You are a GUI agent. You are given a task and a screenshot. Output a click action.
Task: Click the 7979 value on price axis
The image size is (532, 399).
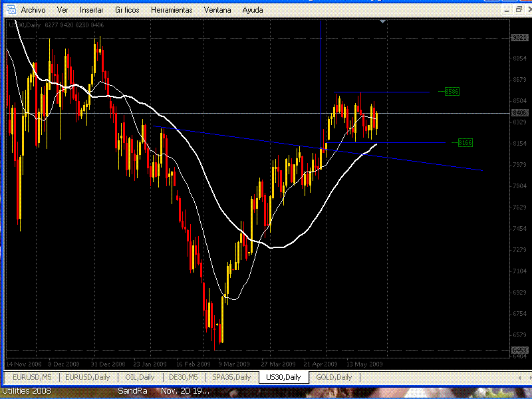click(x=519, y=164)
